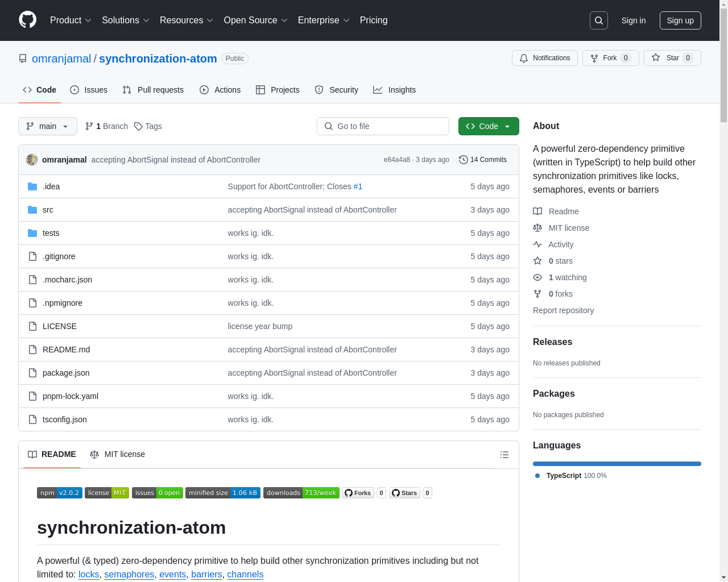
Task: Switch to the Issues tab
Action: click(x=89, y=90)
